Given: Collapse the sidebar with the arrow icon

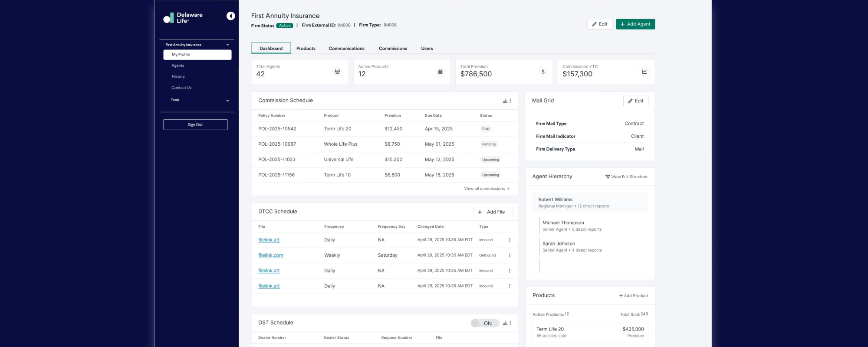Looking at the screenshot, I should coord(231,16).
